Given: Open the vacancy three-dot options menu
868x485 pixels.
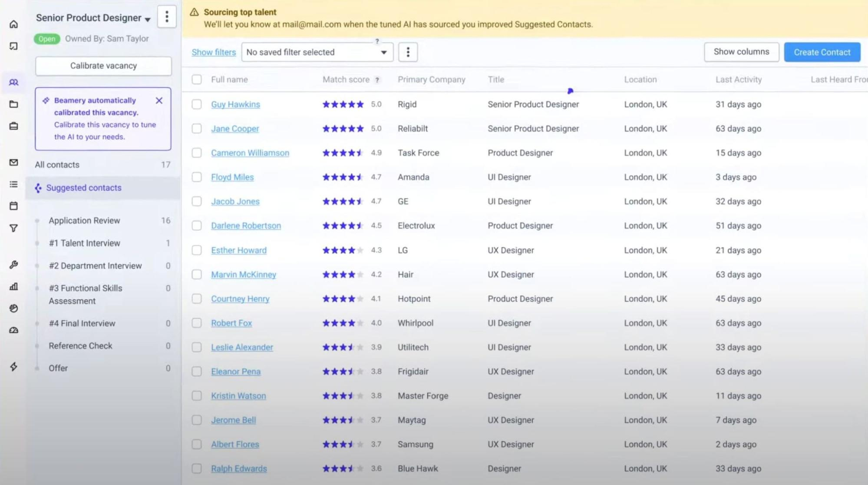Looking at the screenshot, I should click(x=167, y=16).
